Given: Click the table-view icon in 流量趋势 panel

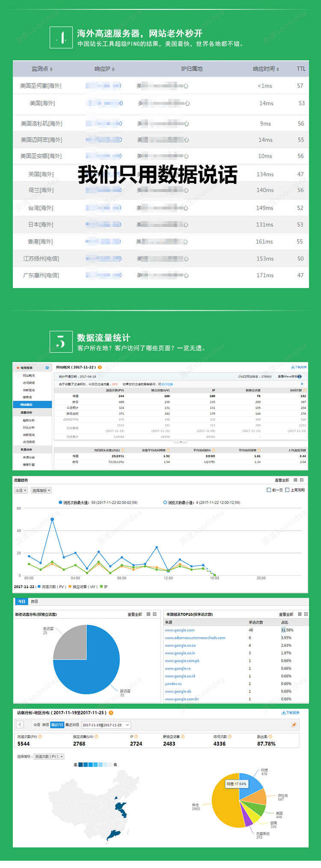Looking at the screenshot, I should tap(295, 480).
